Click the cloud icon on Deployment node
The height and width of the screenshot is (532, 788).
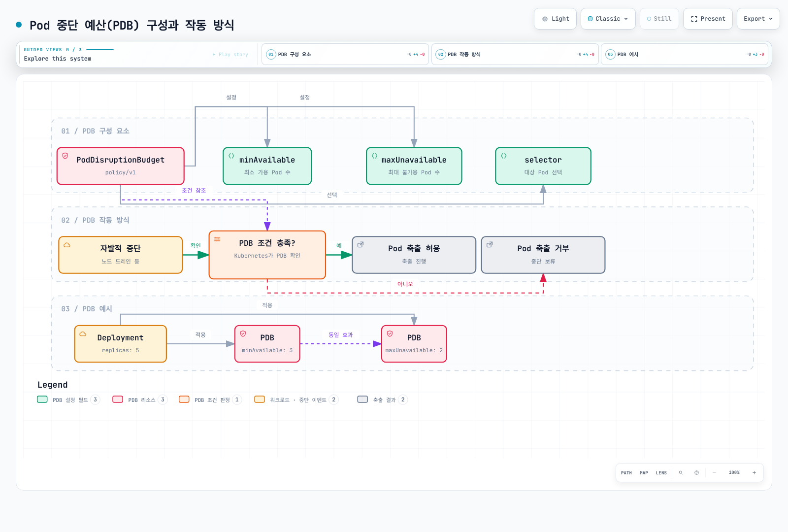coord(83,333)
